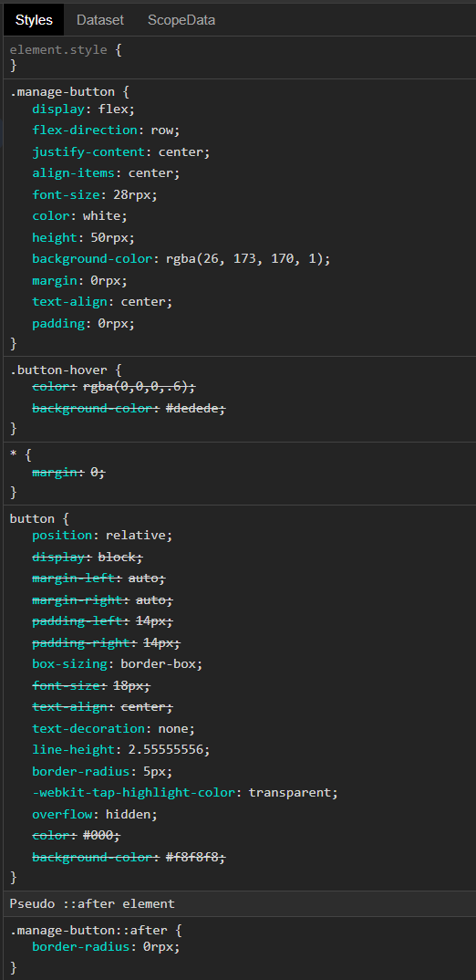This screenshot has width=476, height=980.
Task: Click the .manage-button selector
Action: click(63, 92)
